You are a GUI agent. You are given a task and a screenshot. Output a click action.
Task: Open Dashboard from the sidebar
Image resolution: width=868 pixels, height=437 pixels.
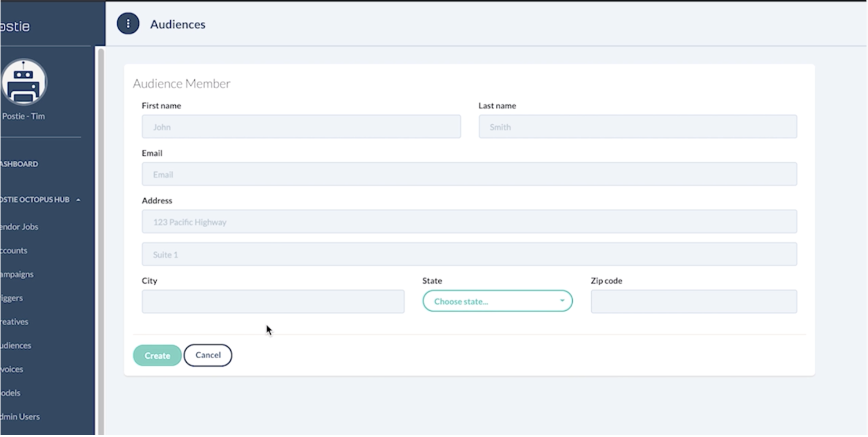(x=20, y=164)
